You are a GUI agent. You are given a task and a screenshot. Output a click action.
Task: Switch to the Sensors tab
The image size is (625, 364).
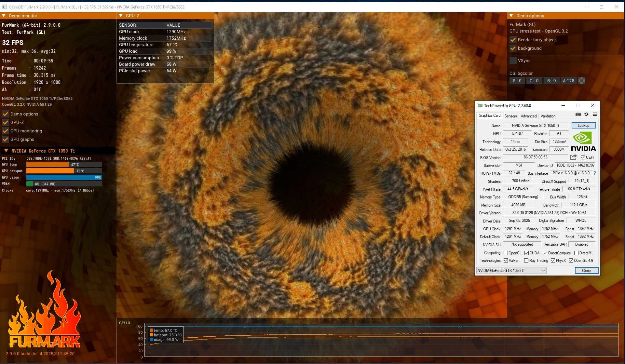[x=510, y=116]
